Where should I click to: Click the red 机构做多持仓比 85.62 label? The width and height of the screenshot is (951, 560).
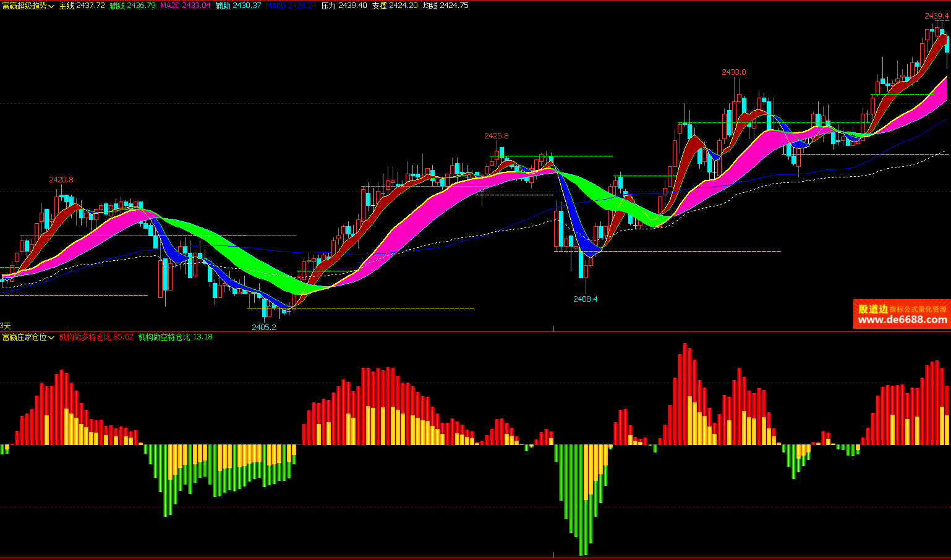96,337
